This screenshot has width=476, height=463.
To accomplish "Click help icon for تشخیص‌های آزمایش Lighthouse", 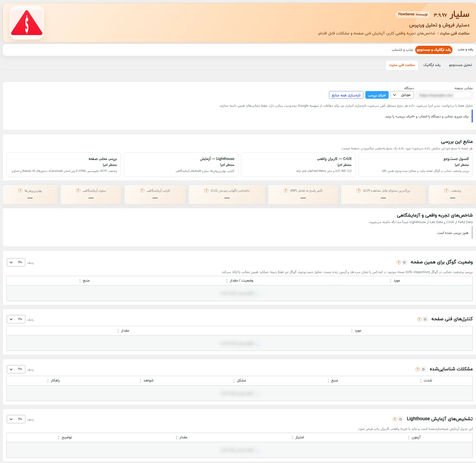I will 395,419.
